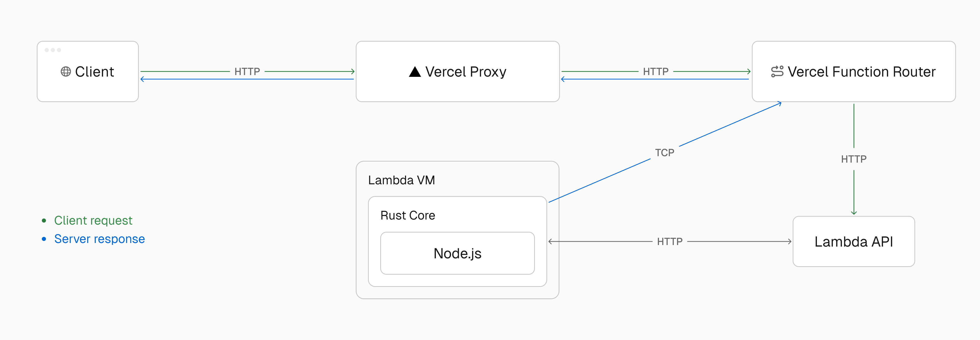Image resolution: width=980 pixels, height=340 pixels.
Task: Click the three window dots on Client box
Action: 53,50
